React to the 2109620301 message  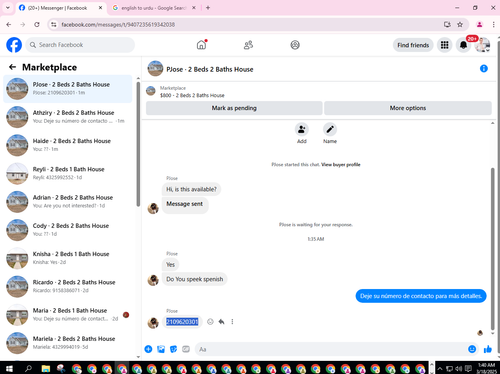coord(210,322)
